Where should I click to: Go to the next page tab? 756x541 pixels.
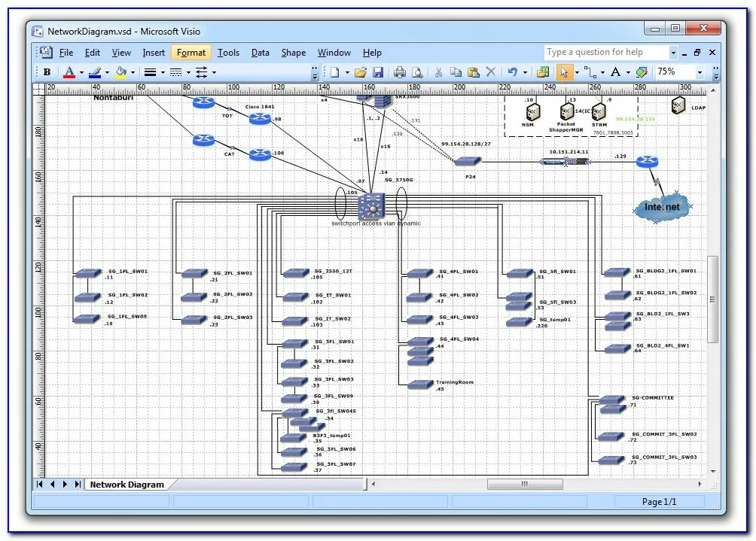pyautogui.click(x=65, y=484)
